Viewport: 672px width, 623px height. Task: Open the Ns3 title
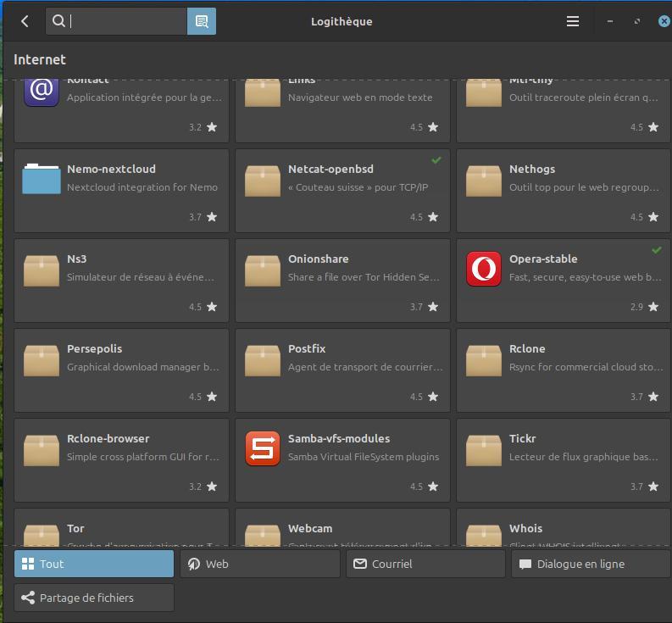[77, 259]
